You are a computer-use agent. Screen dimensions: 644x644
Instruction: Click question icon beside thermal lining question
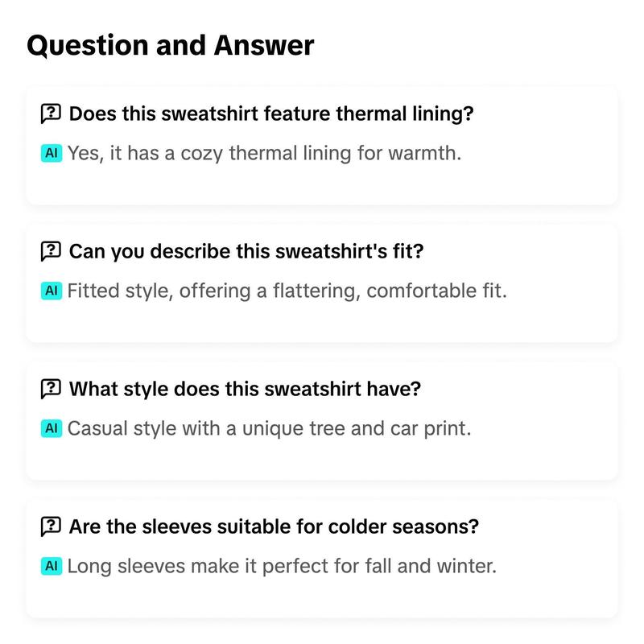pos(51,114)
